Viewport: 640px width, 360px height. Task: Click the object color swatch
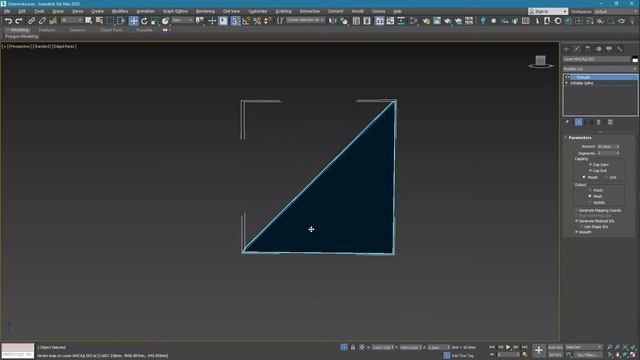click(x=635, y=59)
